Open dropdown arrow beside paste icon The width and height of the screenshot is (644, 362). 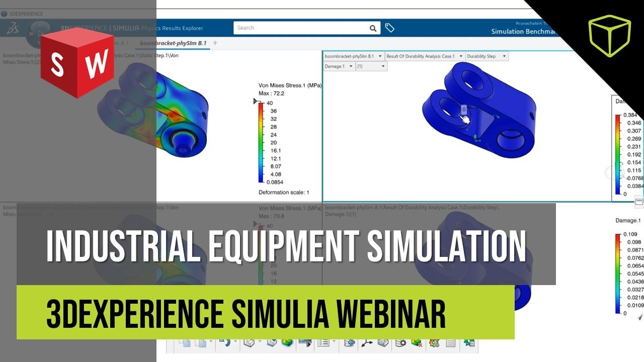tap(210, 341)
